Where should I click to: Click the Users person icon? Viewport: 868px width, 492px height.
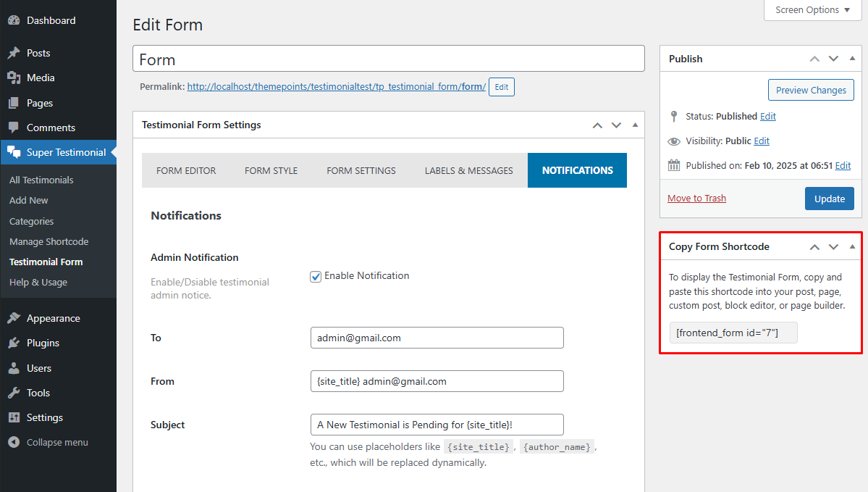[14, 368]
